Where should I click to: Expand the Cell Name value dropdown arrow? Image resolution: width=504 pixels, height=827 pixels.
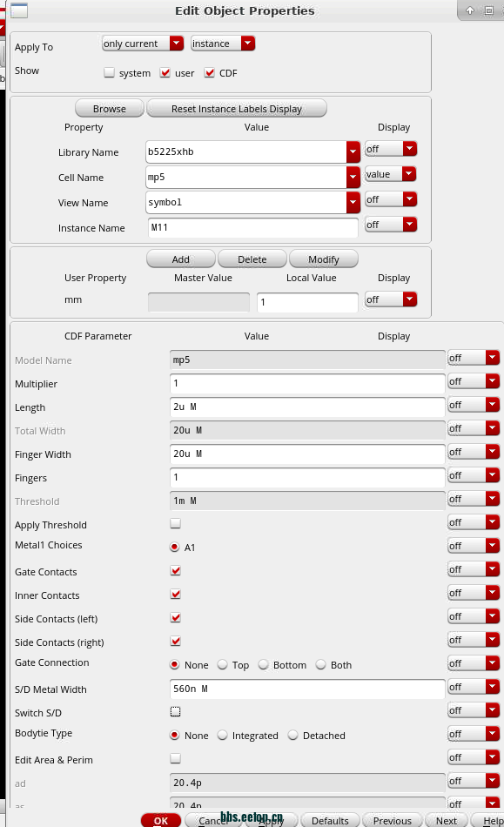(x=353, y=178)
